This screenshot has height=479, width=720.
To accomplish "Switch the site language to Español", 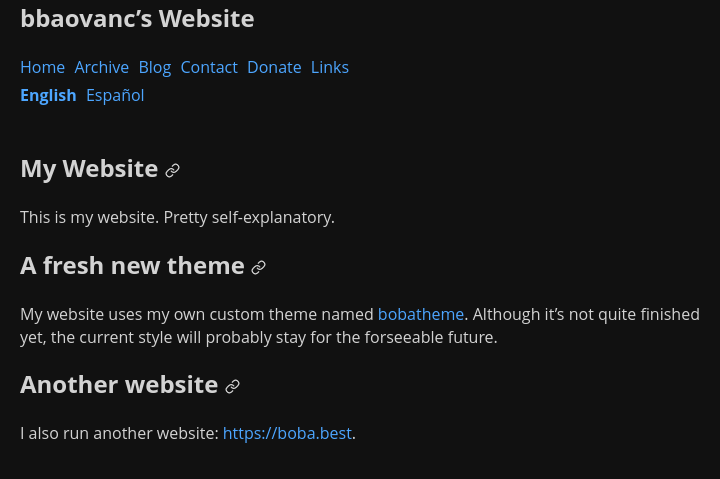I will (x=115, y=95).
